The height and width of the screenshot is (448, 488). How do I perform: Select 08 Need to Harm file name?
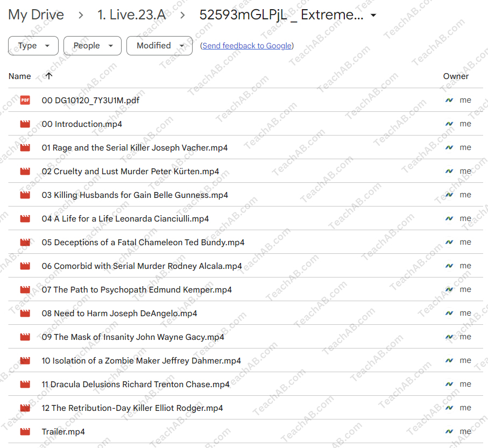point(119,313)
